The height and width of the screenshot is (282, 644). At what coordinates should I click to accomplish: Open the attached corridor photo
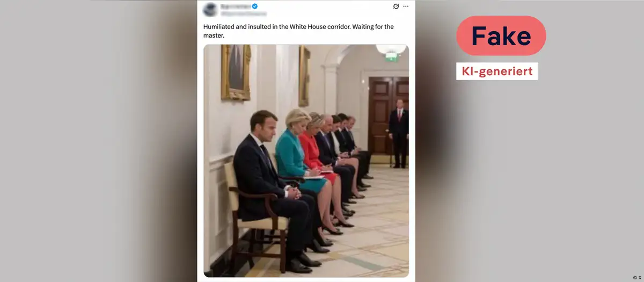(x=306, y=161)
